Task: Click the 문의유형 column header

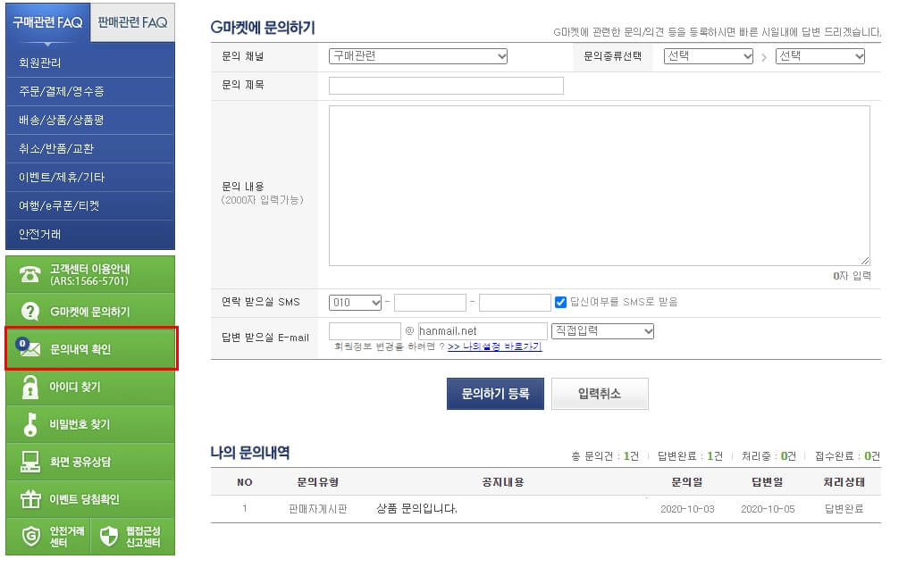Action: point(317,482)
